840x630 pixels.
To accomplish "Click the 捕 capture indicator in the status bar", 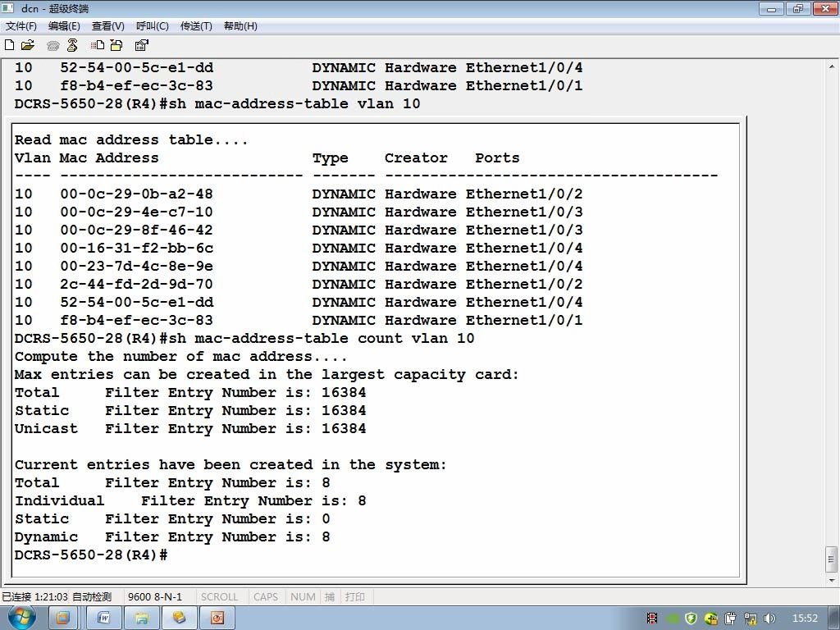I will click(330, 597).
